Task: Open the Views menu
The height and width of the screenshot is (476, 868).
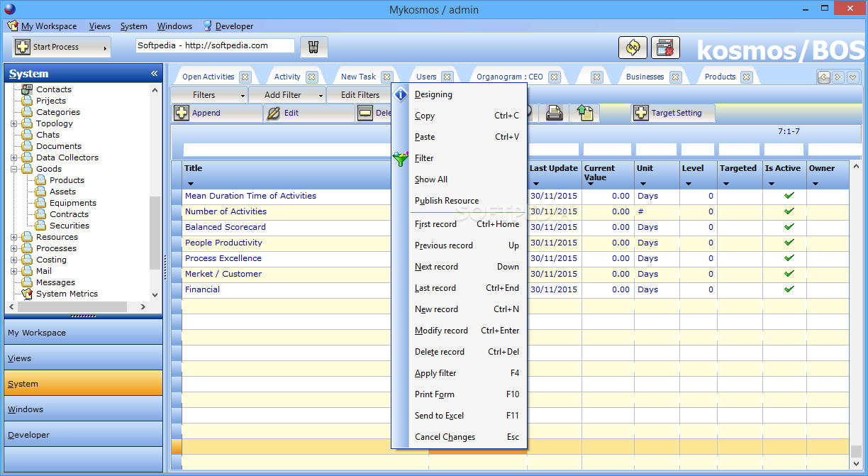Action: coord(100,26)
